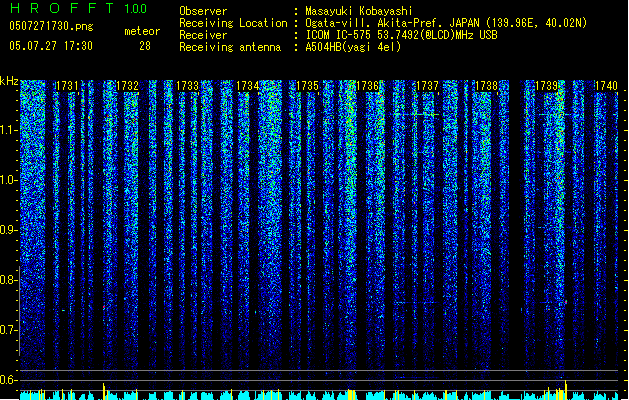Click the 'meteor' label
Image resolution: width=629 pixels, height=400 pixels.
pyautogui.click(x=142, y=31)
